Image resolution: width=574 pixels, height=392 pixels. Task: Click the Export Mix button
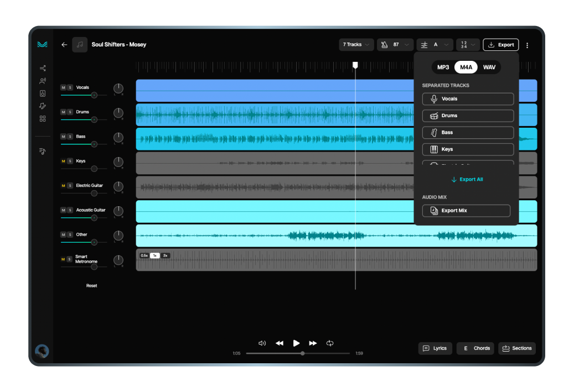tap(466, 211)
